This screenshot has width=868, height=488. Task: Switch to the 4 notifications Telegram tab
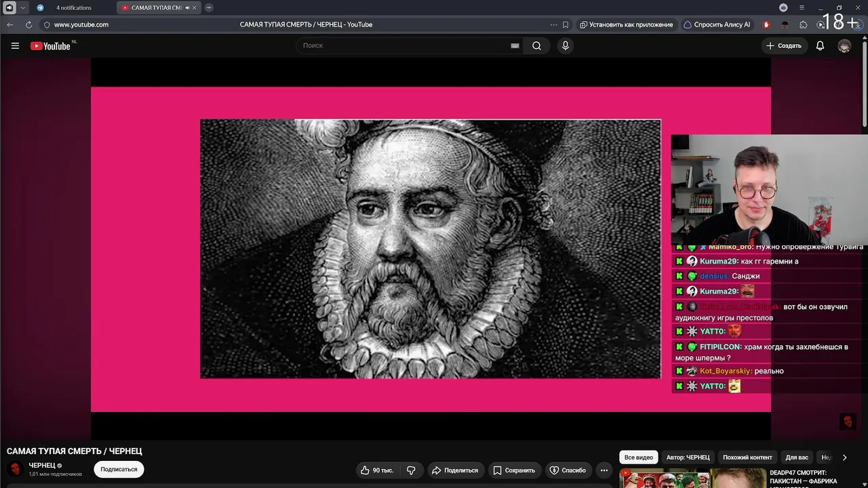point(73,7)
